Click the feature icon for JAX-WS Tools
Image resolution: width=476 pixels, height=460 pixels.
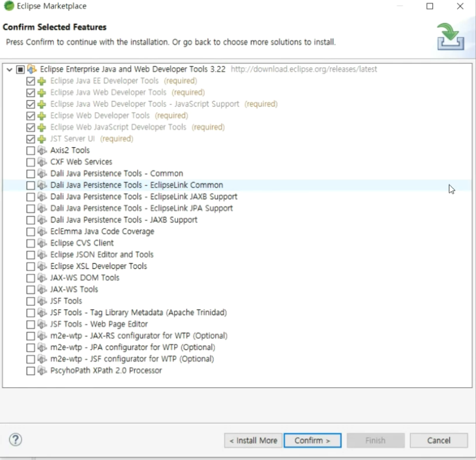pos(42,289)
